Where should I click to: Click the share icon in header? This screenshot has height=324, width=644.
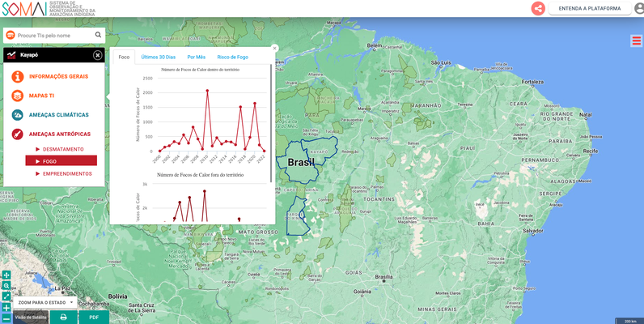coord(538,8)
